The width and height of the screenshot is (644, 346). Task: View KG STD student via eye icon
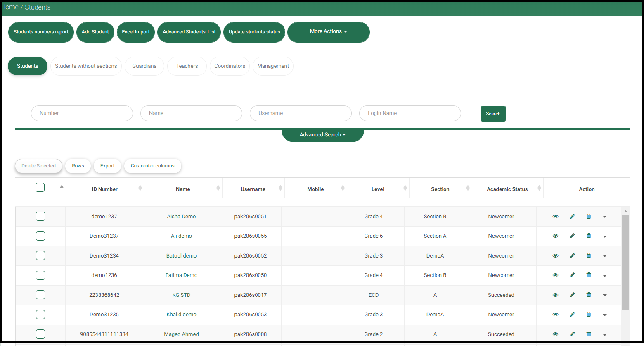coord(555,295)
